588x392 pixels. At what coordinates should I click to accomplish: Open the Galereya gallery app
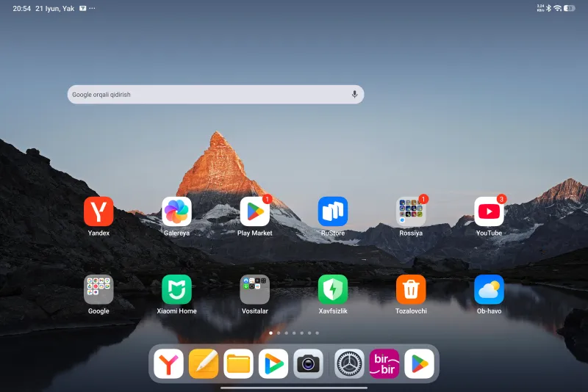[176, 211]
